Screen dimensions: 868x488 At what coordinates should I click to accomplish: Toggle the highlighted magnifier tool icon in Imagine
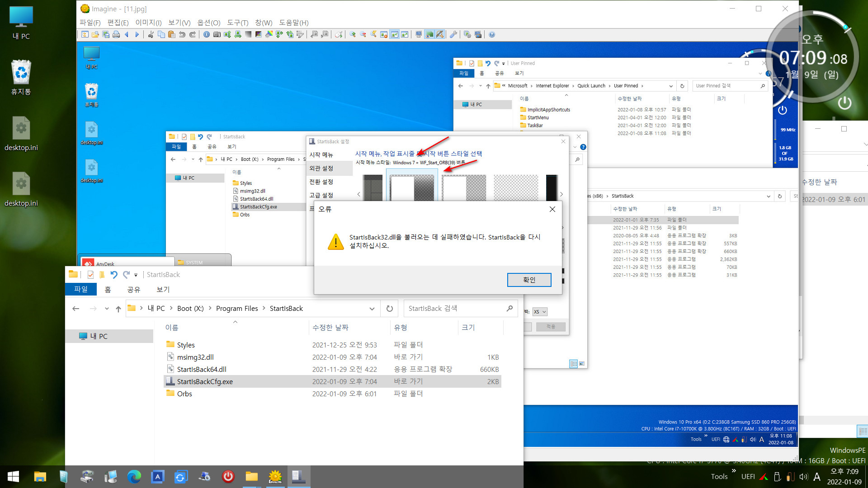pyautogui.click(x=439, y=34)
